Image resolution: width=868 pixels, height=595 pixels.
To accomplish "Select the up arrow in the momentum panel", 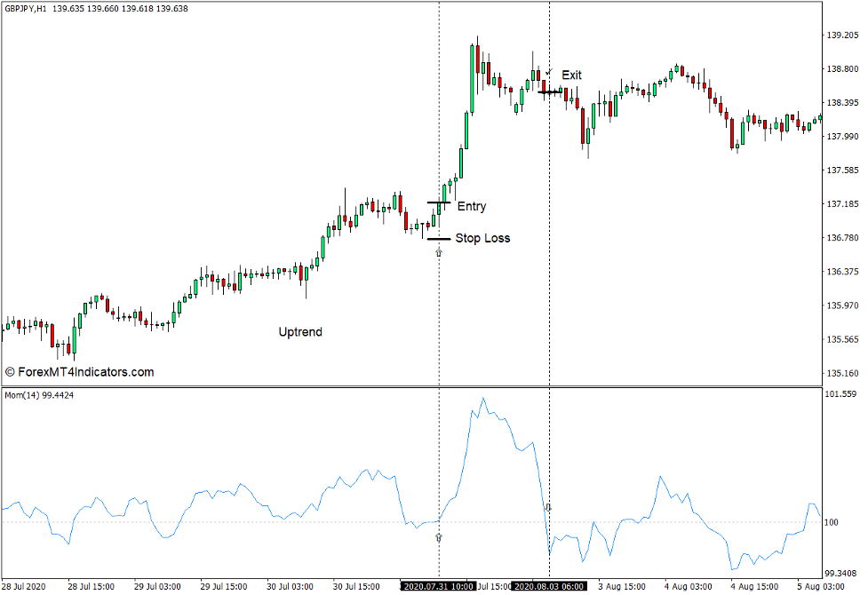I will pos(440,536).
